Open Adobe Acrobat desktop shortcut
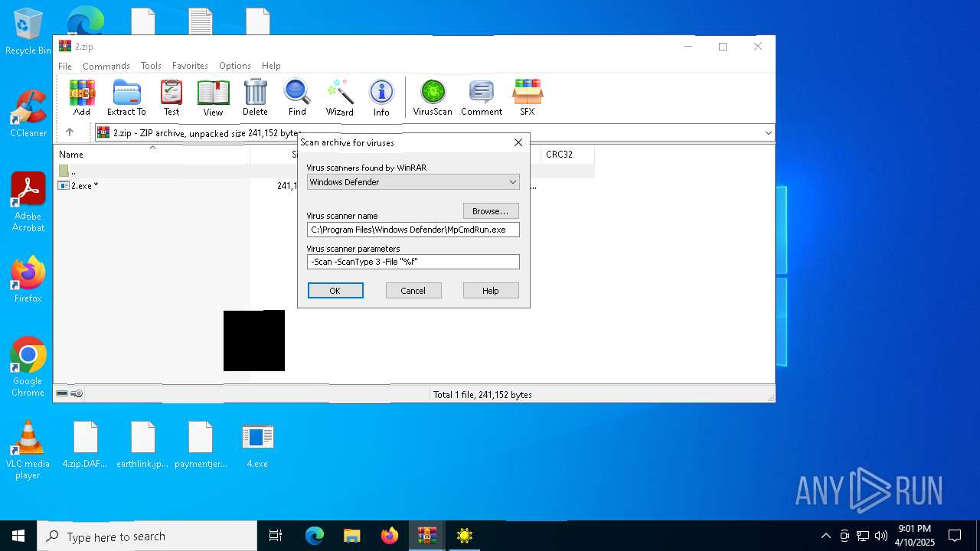The height and width of the screenshot is (551, 980). [28, 202]
